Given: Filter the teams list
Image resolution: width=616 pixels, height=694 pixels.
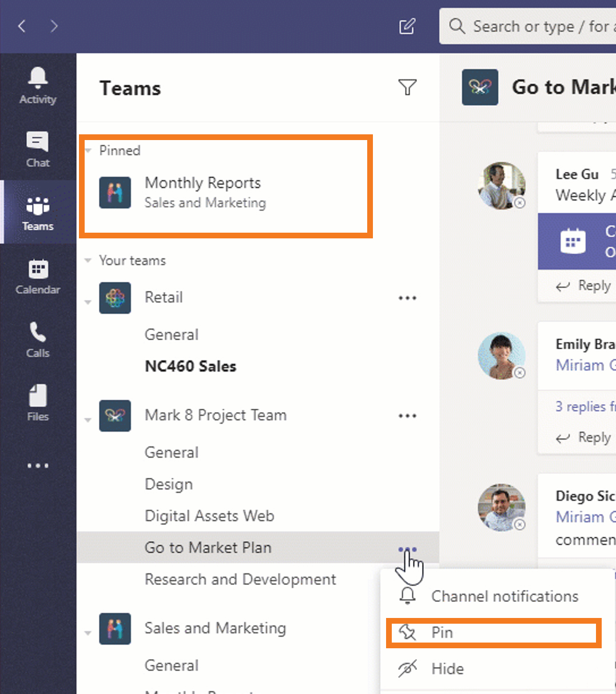Looking at the screenshot, I should pos(407,87).
